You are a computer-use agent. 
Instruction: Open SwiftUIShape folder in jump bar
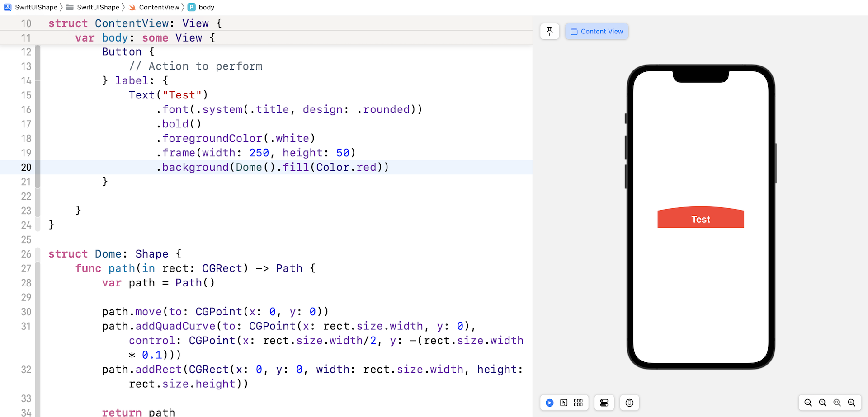[x=98, y=7]
